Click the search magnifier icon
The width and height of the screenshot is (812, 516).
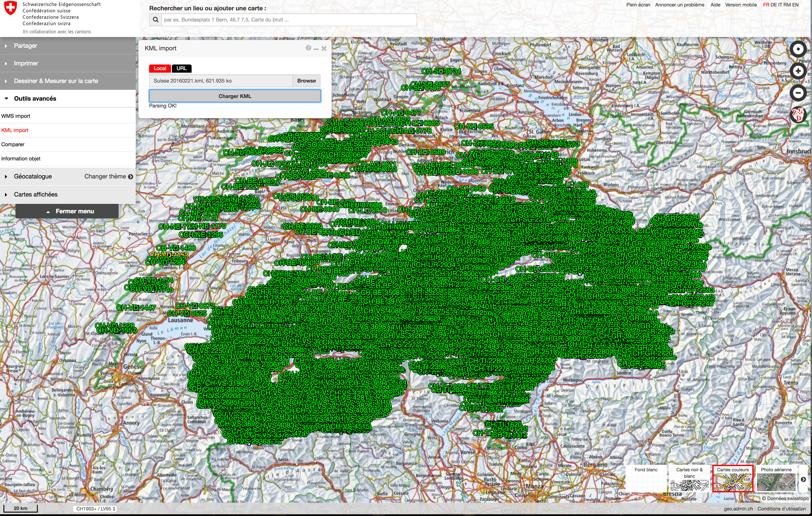pos(156,20)
